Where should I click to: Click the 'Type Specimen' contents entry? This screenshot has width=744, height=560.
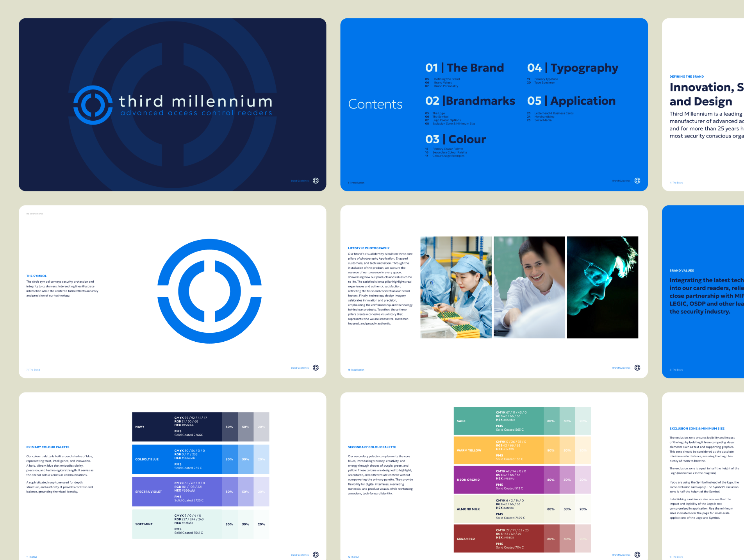[544, 82]
